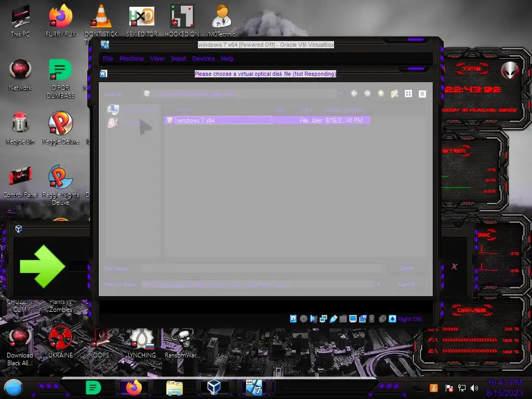
Task: Open the This PC desktop icon
Action: pyautogui.click(x=20, y=20)
